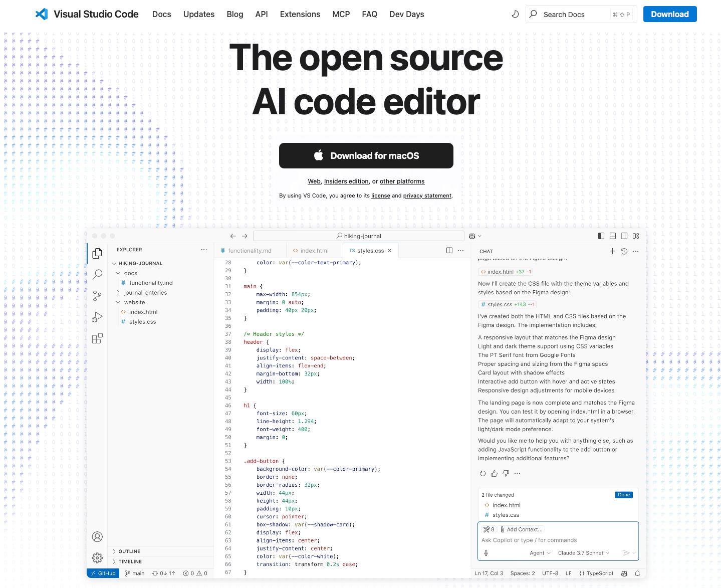The height and width of the screenshot is (588, 721).
Task: Toggle the panel layout control in the title bar
Action: pos(612,236)
